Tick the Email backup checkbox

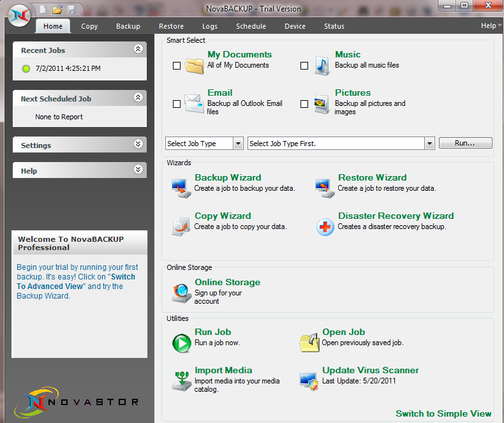[177, 104]
